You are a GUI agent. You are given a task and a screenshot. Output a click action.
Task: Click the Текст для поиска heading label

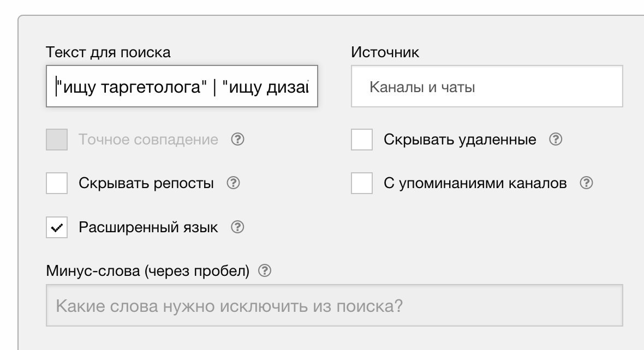(x=108, y=52)
